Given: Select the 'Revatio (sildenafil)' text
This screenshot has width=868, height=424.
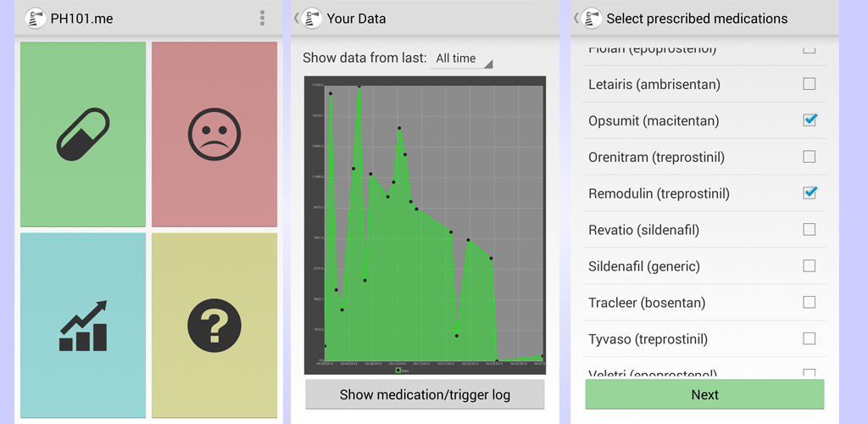Looking at the screenshot, I should (x=644, y=231).
